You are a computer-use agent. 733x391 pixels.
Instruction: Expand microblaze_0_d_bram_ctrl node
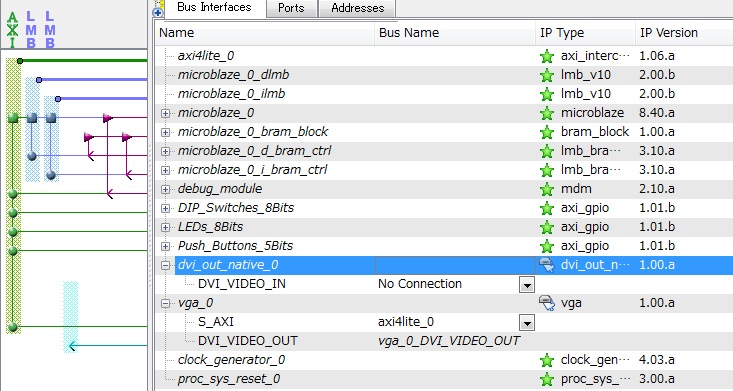click(x=165, y=151)
